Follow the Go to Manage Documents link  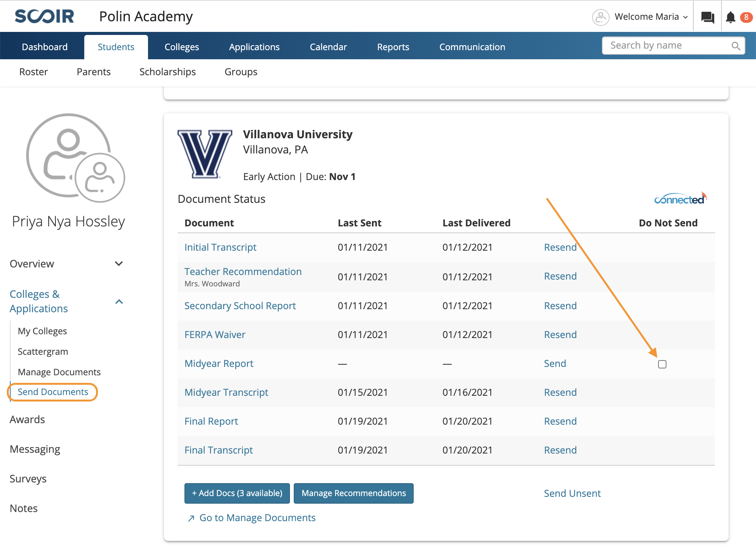click(258, 518)
